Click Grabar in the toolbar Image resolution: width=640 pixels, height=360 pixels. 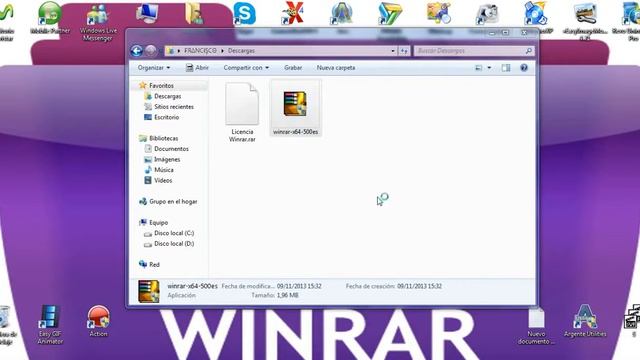293,68
